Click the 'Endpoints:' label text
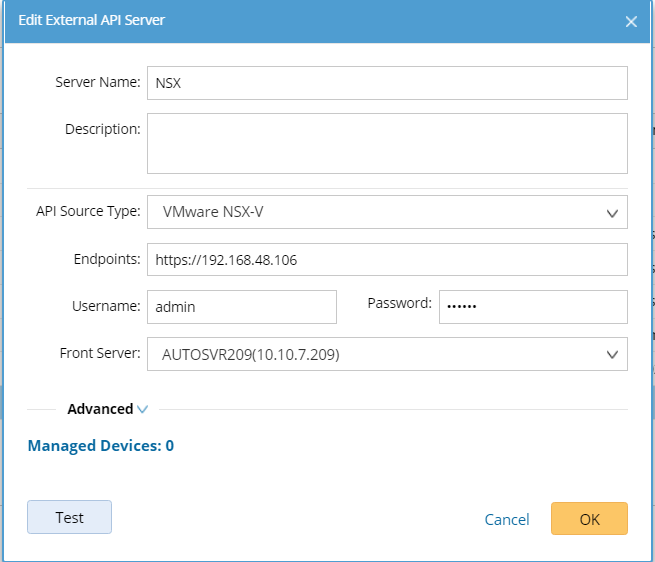Image resolution: width=655 pixels, height=562 pixels. click(x=107, y=259)
